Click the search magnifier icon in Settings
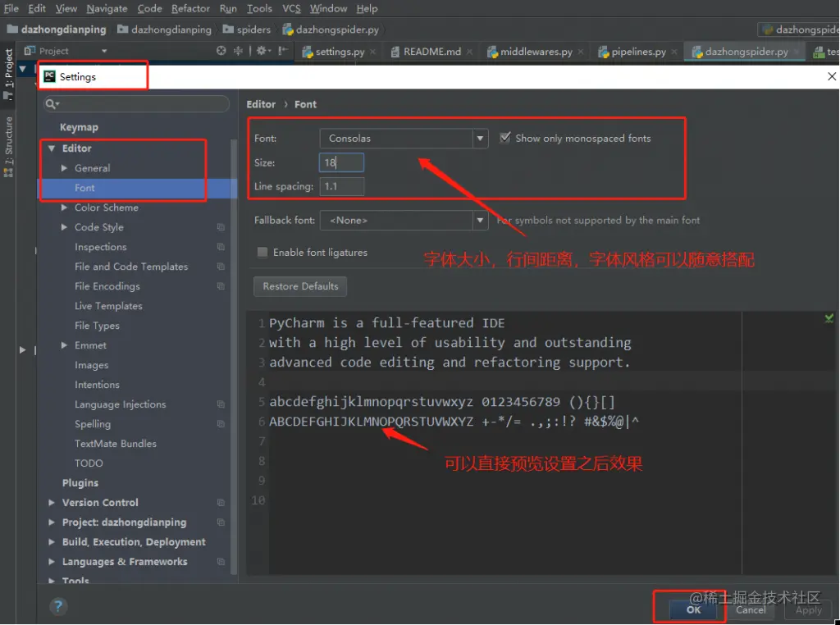840x625 pixels. click(x=52, y=104)
